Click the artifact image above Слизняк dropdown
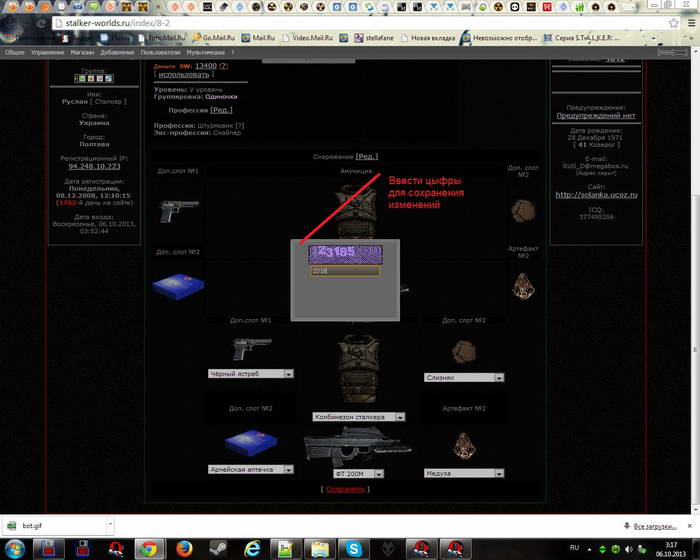The height and width of the screenshot is (560, 700). [x=464, y=352]
